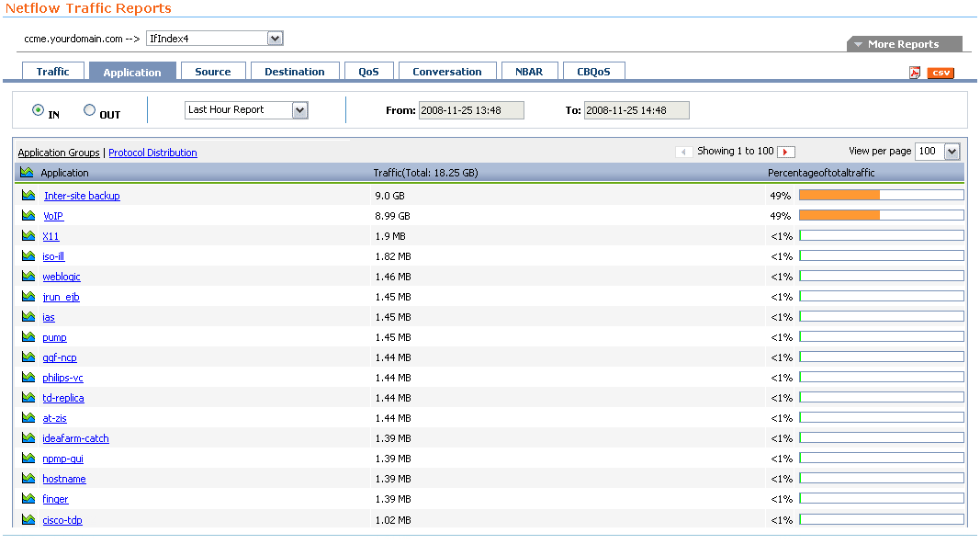
Task: Select the OUT traffic radio button
Action: click(x=89, y=110)
